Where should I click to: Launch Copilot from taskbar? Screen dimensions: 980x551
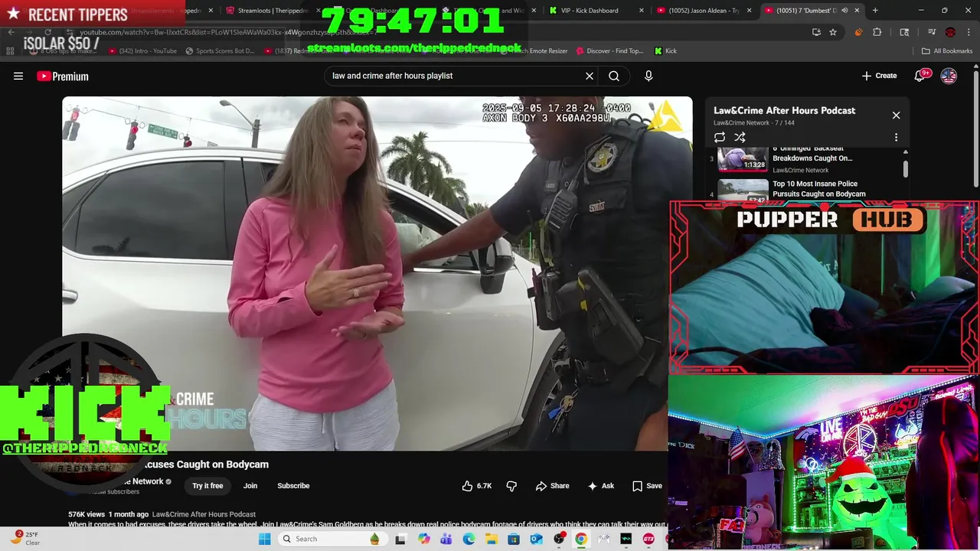423,539
